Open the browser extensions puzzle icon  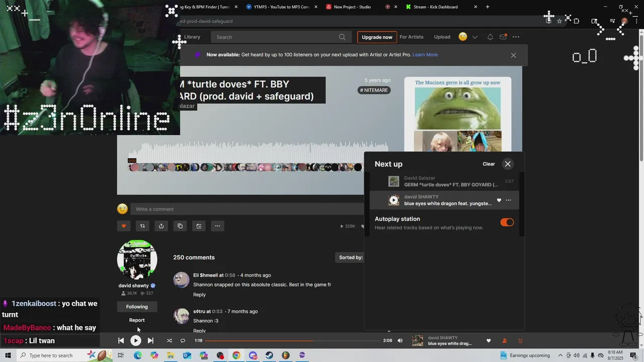(577, 21)
